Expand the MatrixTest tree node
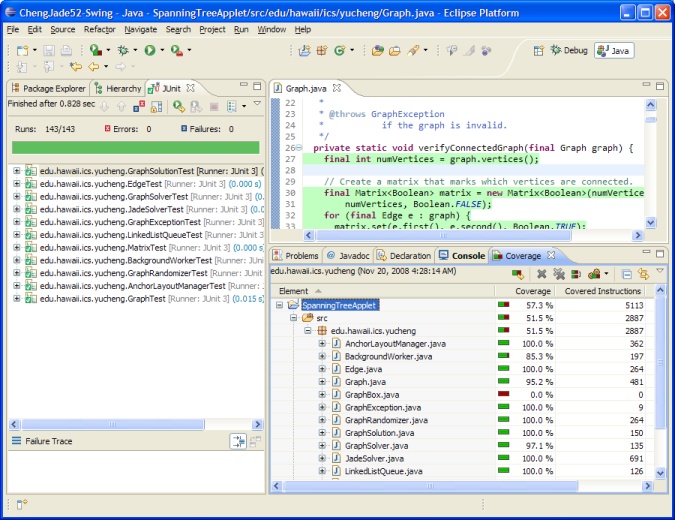 coord(16,248)
